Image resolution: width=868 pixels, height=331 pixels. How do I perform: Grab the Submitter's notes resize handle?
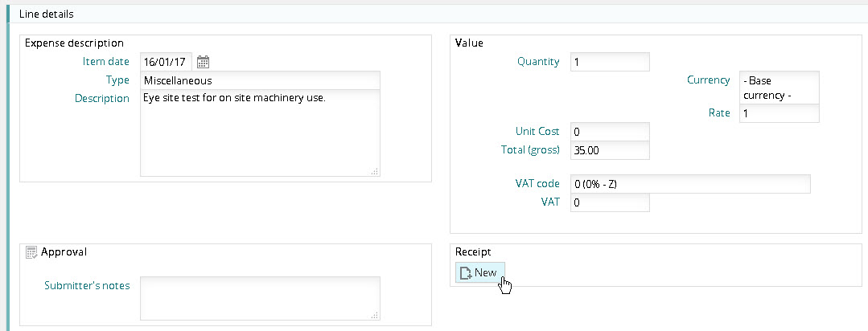pos(375,317)
